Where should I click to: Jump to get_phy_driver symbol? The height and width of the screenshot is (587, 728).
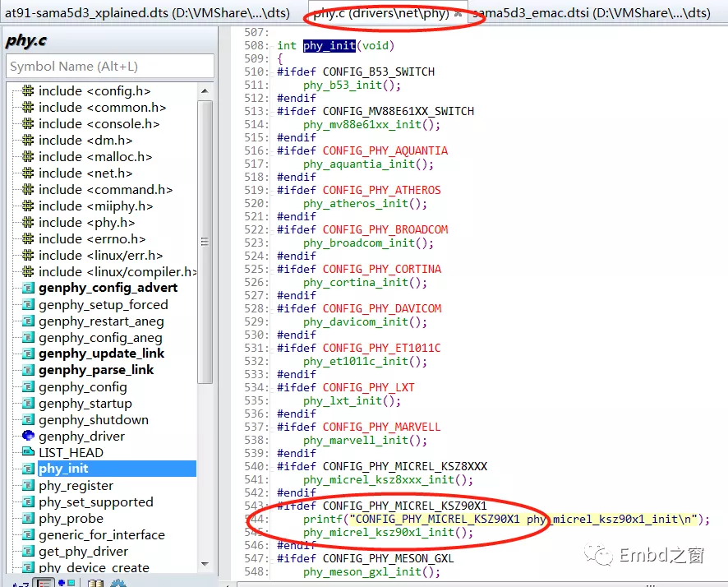[x=83, y=552]
